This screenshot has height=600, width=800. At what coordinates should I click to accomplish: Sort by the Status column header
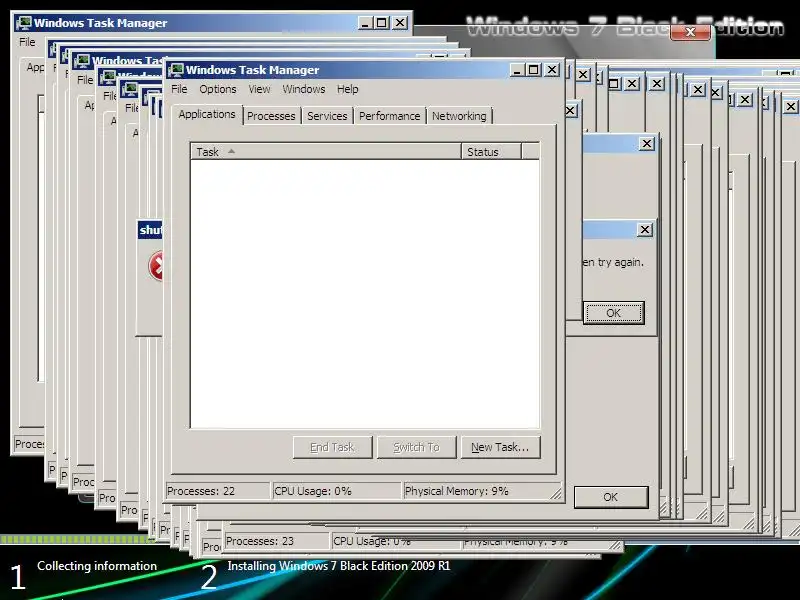[491, 152]
